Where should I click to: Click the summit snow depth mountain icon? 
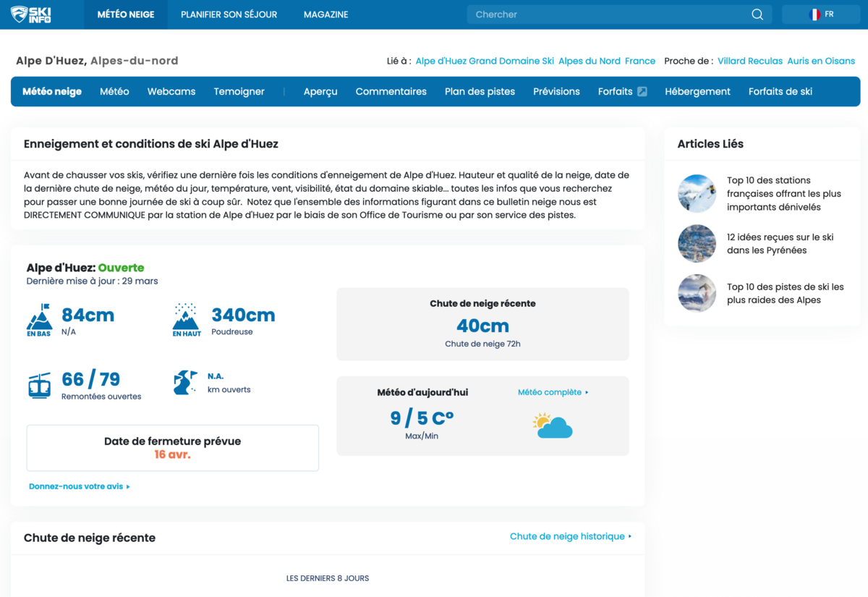187,321
